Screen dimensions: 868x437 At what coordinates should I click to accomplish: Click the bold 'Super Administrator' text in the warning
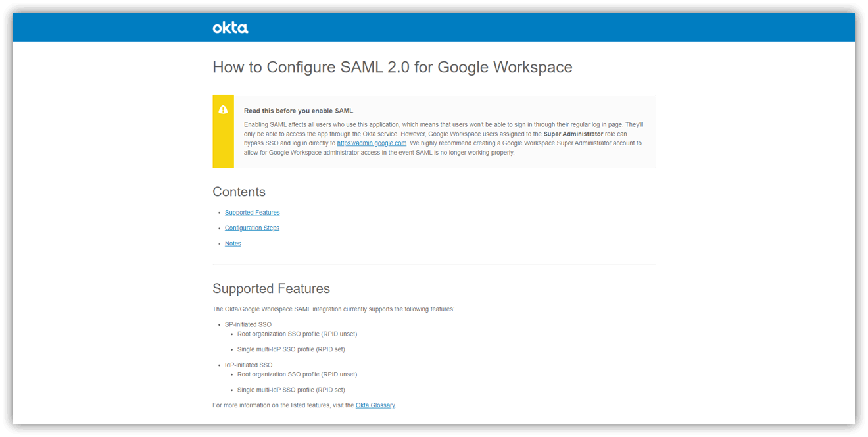click(573, 134)
